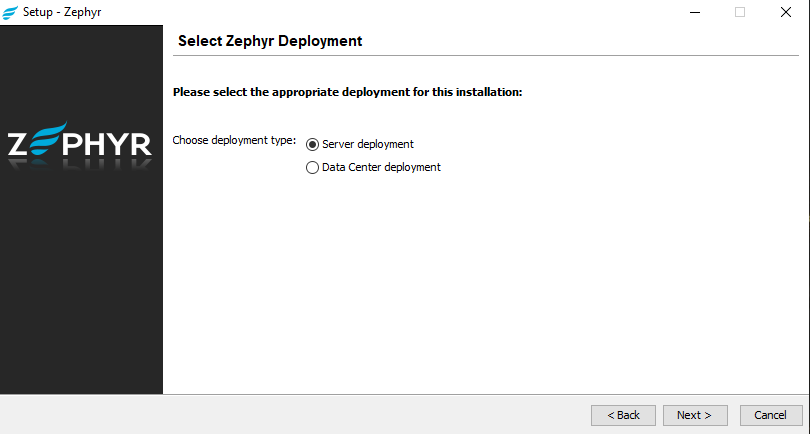Click the empty footer area left of Back
This screenshot has height=434, width=810.
(x=300, y=415)
